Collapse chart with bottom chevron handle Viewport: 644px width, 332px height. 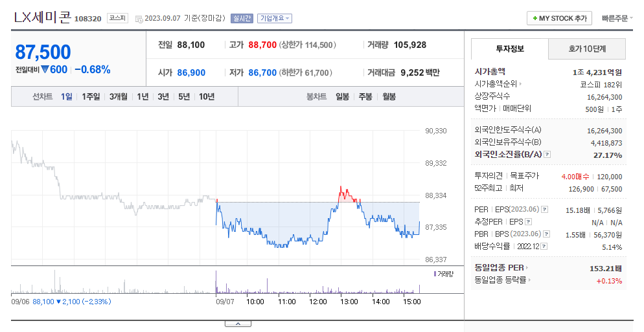238,324
